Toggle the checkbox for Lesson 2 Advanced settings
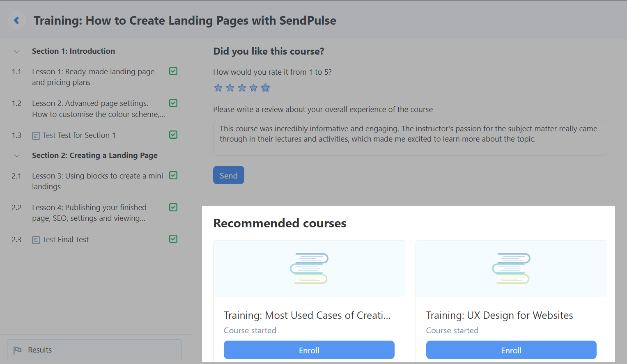Image resolution: width=627 pixels, height=364 pixels. 173,103
